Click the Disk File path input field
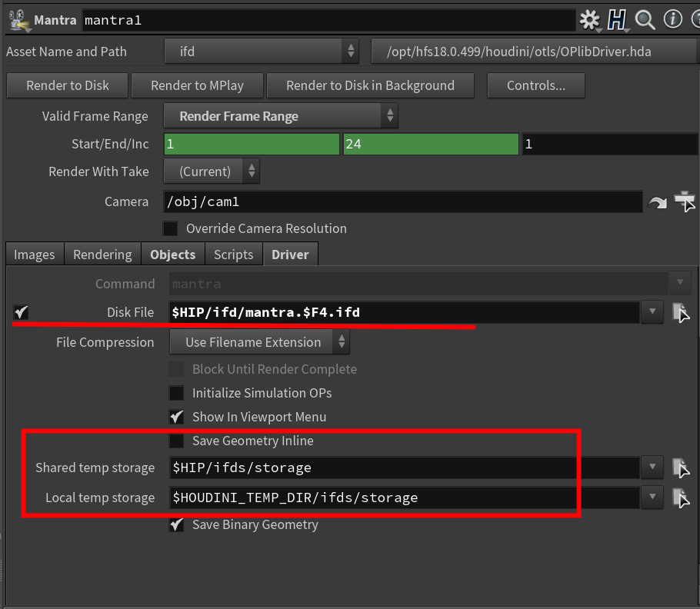 coord(405,312)
